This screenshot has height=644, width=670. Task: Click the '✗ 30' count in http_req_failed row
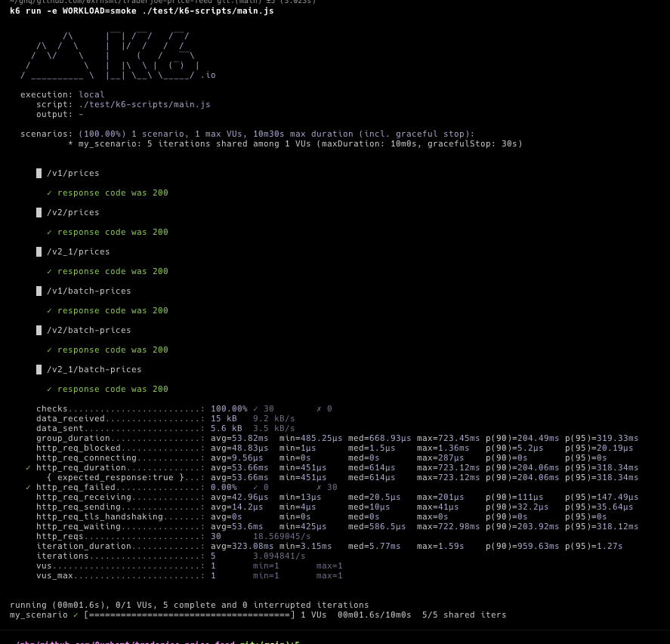click(x=327, y=488)
